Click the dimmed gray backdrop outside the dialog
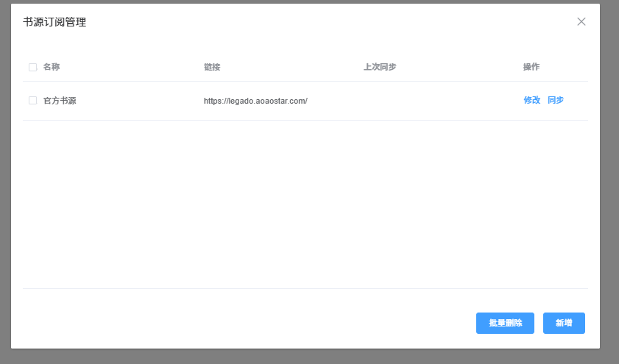This screenshot has width=619, height=364. click(x=609, y=182)
